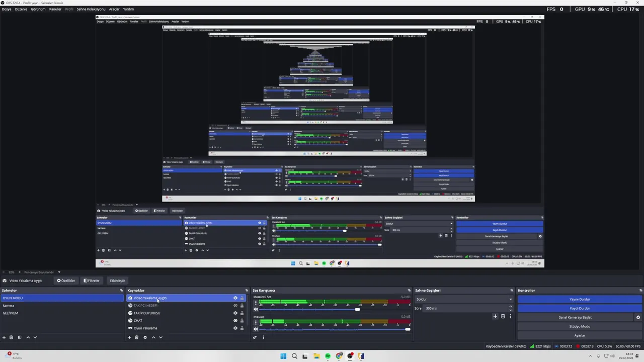Open the Paneller menu

[x=55, y=9]
